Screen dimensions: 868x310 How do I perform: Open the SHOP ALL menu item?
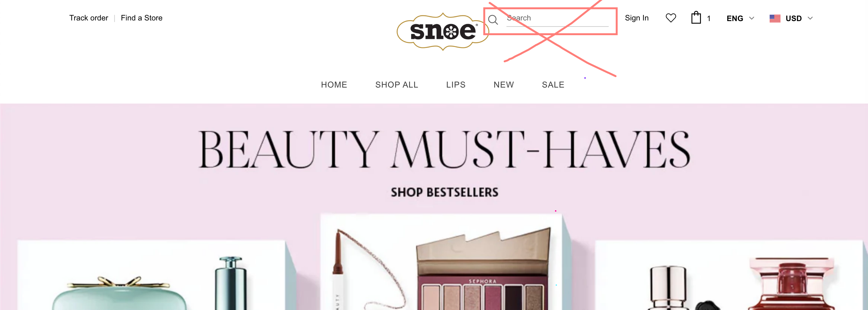click(397, 85)
